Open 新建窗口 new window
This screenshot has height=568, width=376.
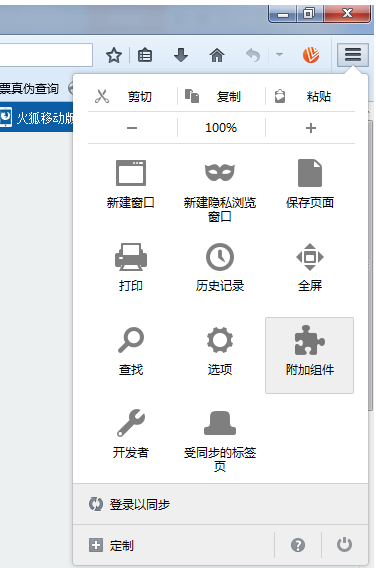131,184
